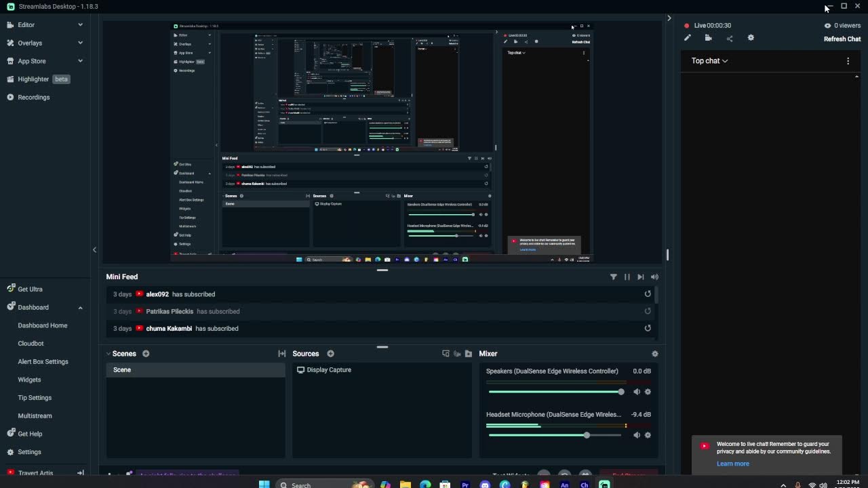
Task: Open Cloudbot from the dashboard list
Action: pyautogui.click(x=31, y=344)
